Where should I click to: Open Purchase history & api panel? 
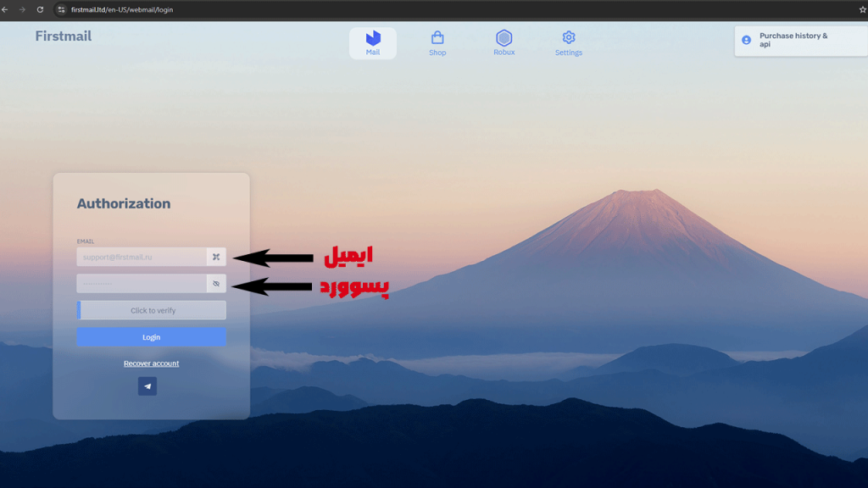(x=793, y=40)
